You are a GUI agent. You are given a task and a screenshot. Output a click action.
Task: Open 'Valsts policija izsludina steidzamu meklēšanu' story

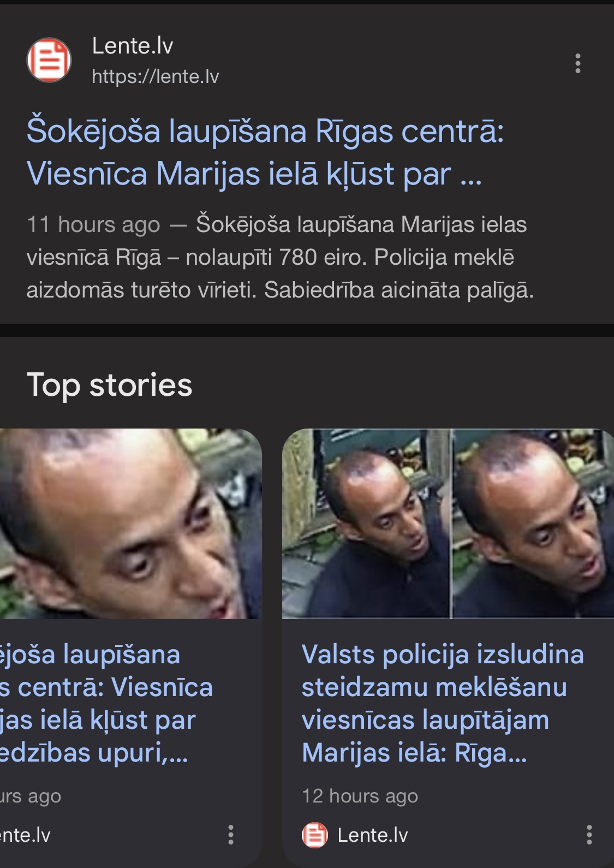(x=443, y=703)
